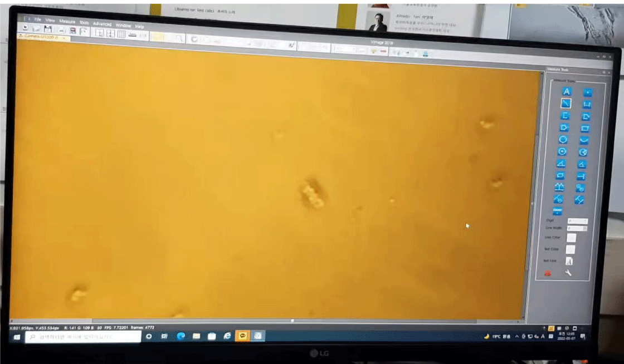Click the blue printer icon in toolbar
Image resolution: width=624 pixels, height=364 pixels.
point(426,53)
